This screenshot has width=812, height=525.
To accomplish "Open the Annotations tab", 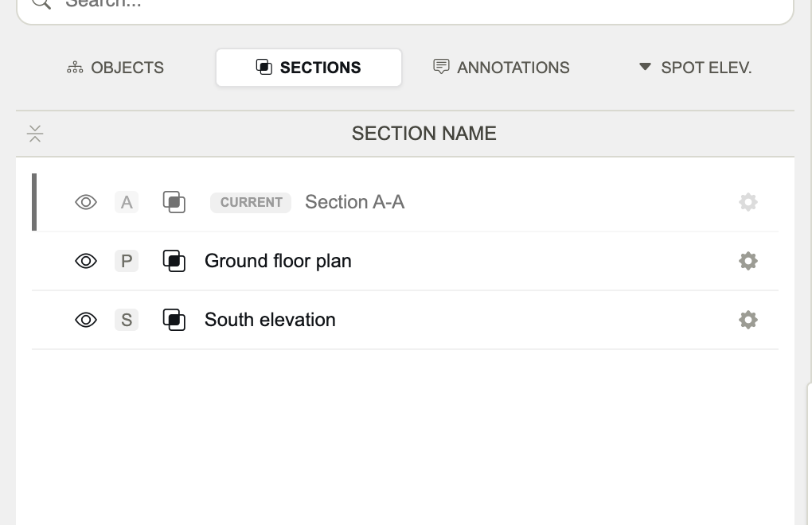I will (x=502, y=68).
